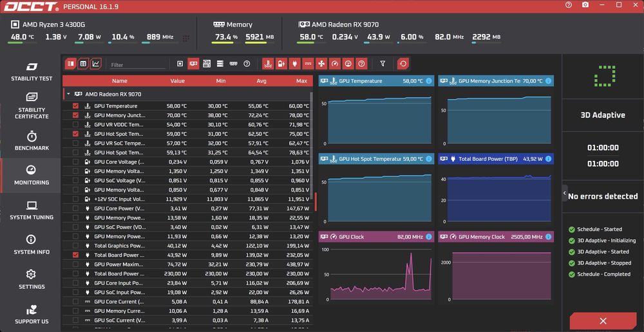The width and height of the screenshot is (644, 332).
Task: Collapse the AMD Radeon RX 9070 group
Action: pyautogui.click(x=68, y=94)
